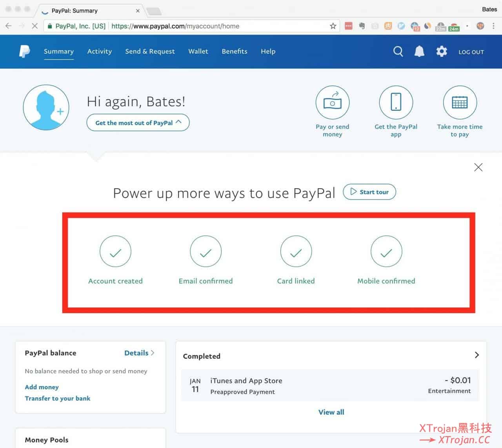Screen dimensions: 502x448
Task: Open the Chrome three-dot menu
Action: (x=493, y=26)
